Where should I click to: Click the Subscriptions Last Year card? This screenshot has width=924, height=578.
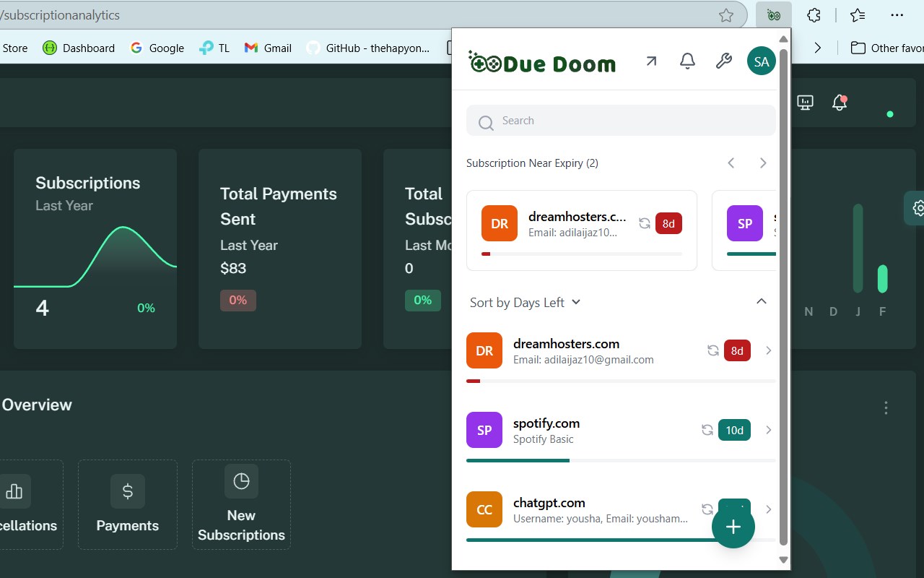[95, 249]
